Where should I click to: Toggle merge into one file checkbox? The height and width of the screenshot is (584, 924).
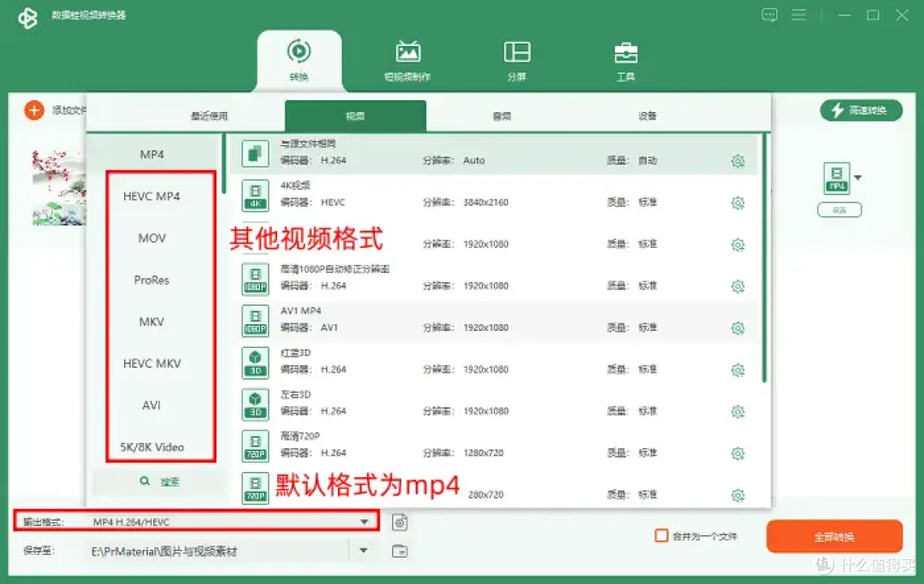pos(661,536)
